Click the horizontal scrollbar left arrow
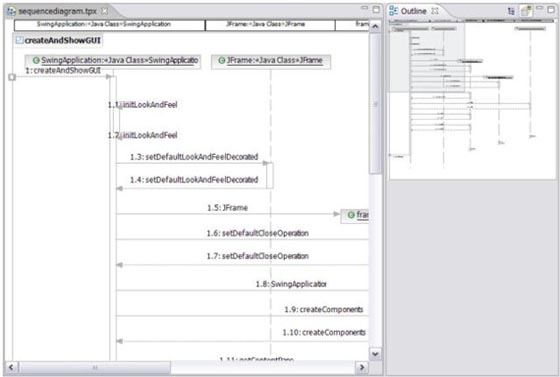 (x=11, y=367)
